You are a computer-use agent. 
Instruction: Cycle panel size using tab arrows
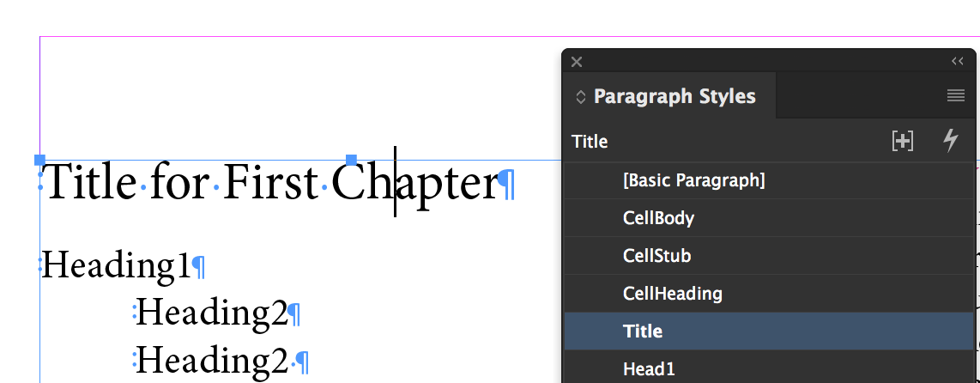tap(580, 97)
